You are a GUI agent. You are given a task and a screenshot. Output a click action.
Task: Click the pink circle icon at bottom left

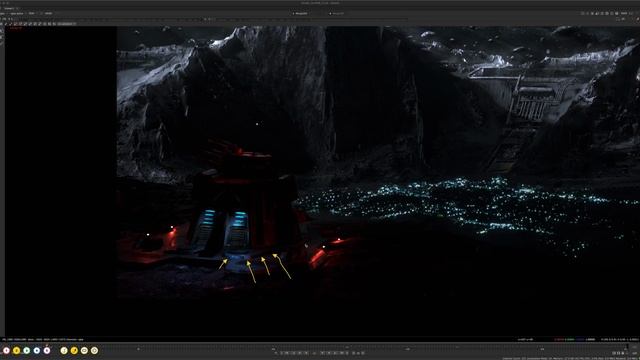[6, 350]
